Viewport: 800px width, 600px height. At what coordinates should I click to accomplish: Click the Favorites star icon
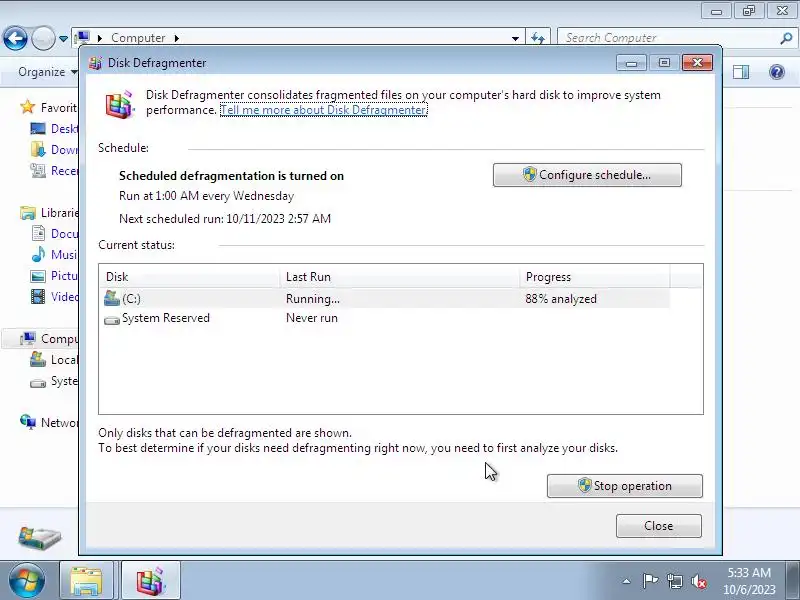coord(28,107)
